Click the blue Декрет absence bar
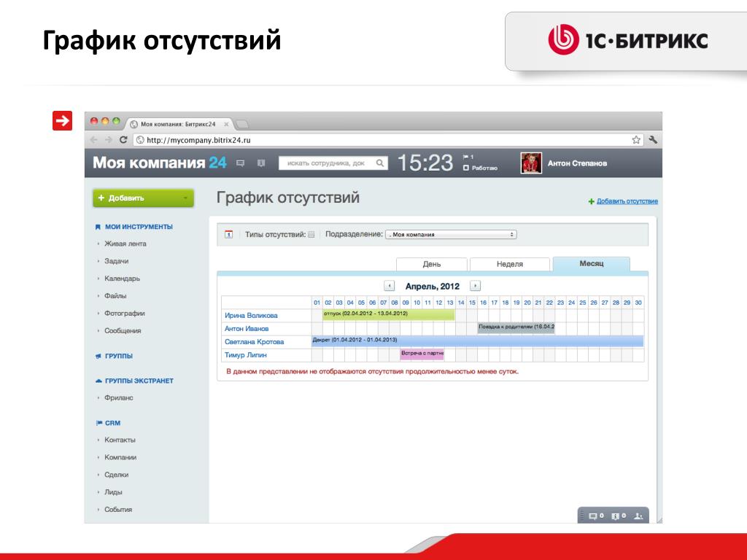Viewport: 747px width, 560px height. (x=477, y=341)
